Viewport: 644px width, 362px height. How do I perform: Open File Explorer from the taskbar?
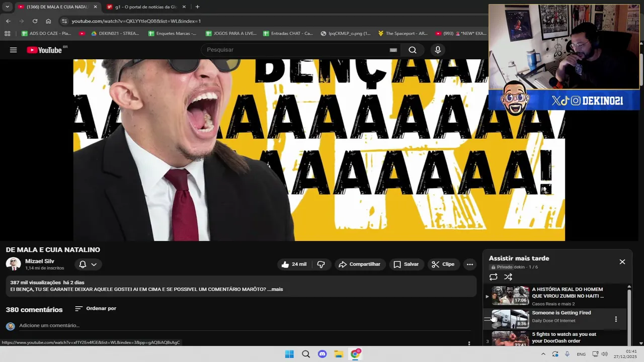tap(339, 354)
